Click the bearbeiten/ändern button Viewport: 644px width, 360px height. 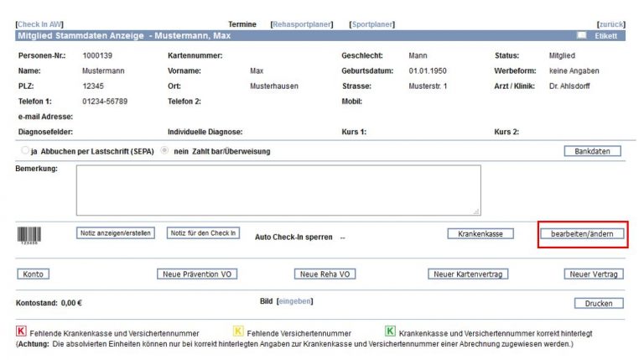582,234
